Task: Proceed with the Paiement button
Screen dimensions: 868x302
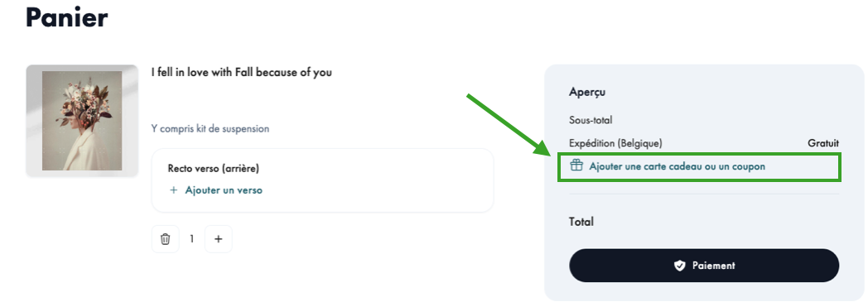Action: point(703,266)
